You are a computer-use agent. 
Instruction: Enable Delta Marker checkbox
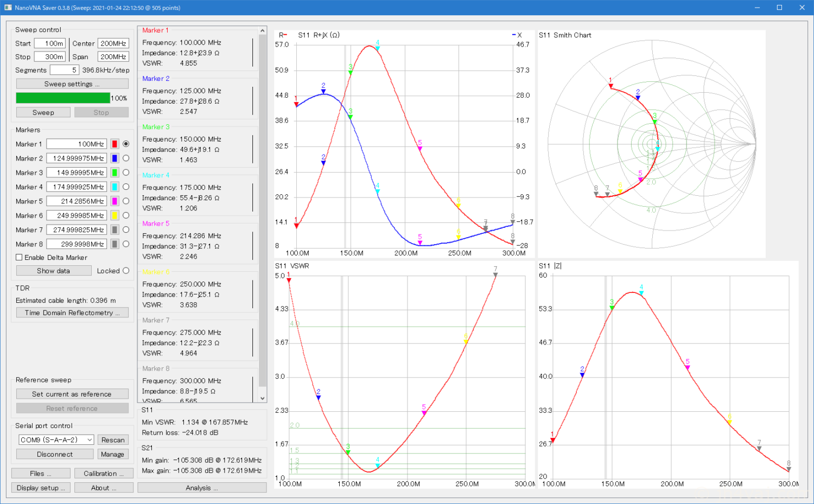point(20,258)
